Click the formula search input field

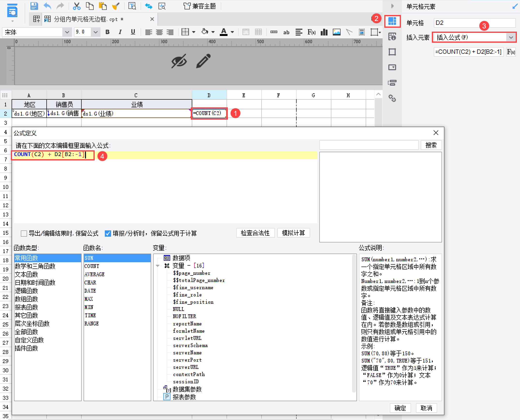(x=369, y=145)
